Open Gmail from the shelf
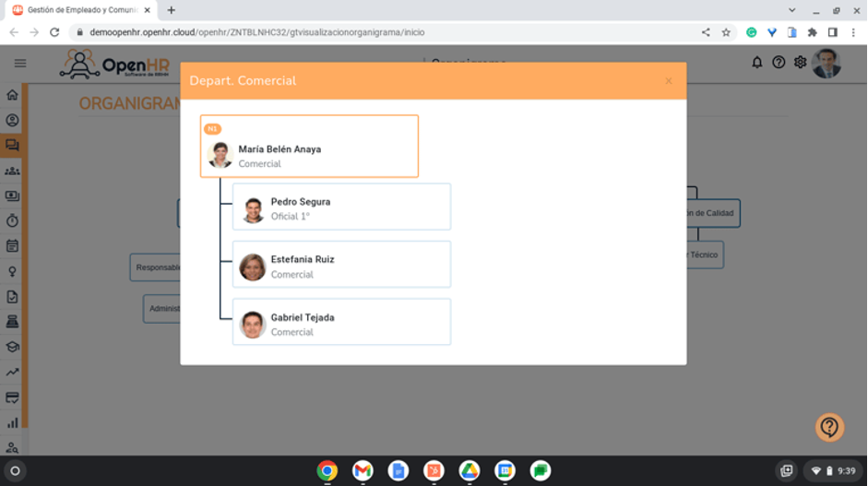 (363, 470)
